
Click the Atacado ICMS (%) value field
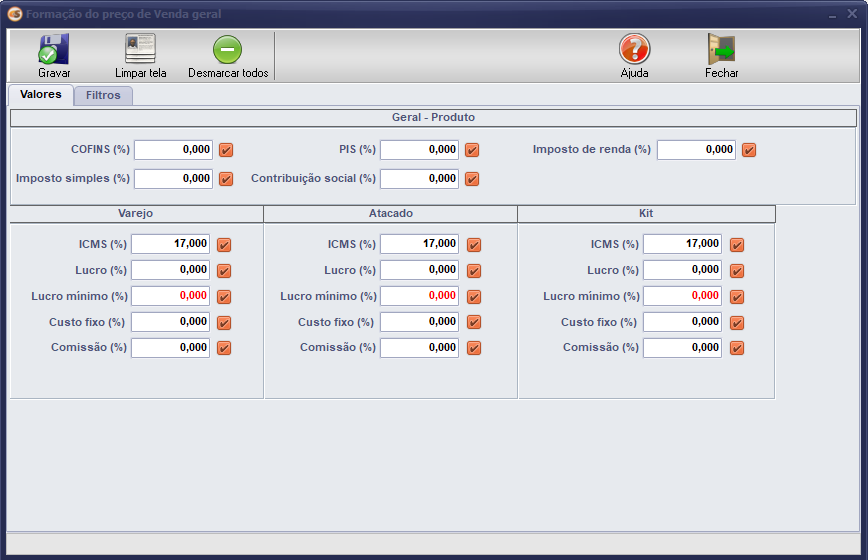point(419,244)
